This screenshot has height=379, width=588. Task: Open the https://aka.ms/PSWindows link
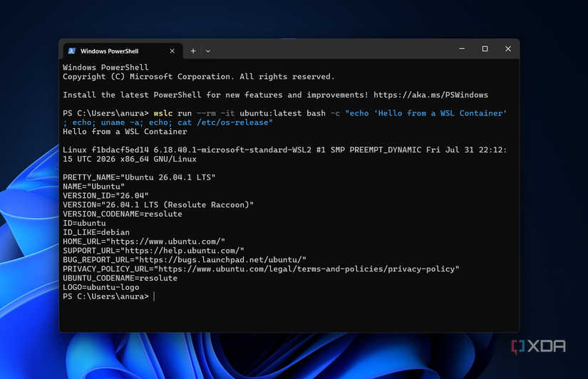430,95
